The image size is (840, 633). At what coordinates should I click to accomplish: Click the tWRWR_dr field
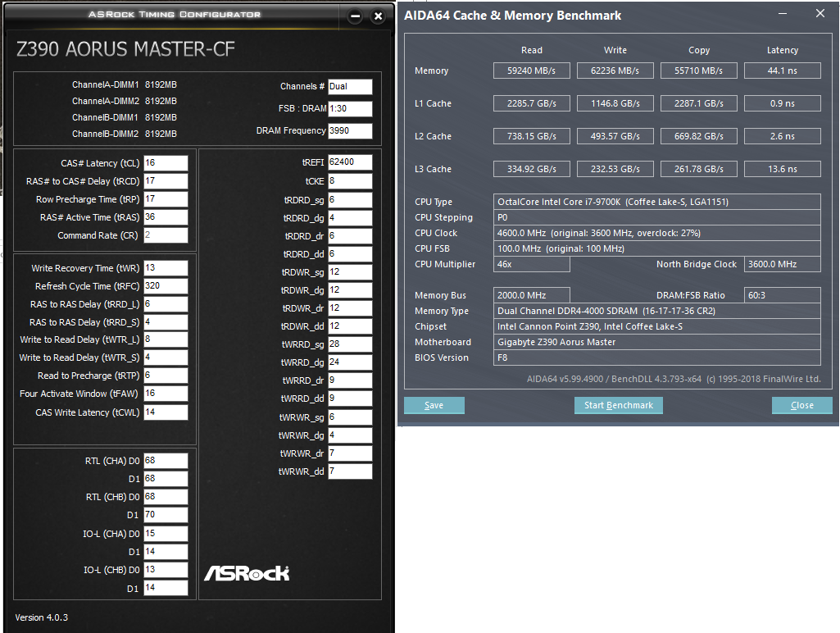point(351,453)
